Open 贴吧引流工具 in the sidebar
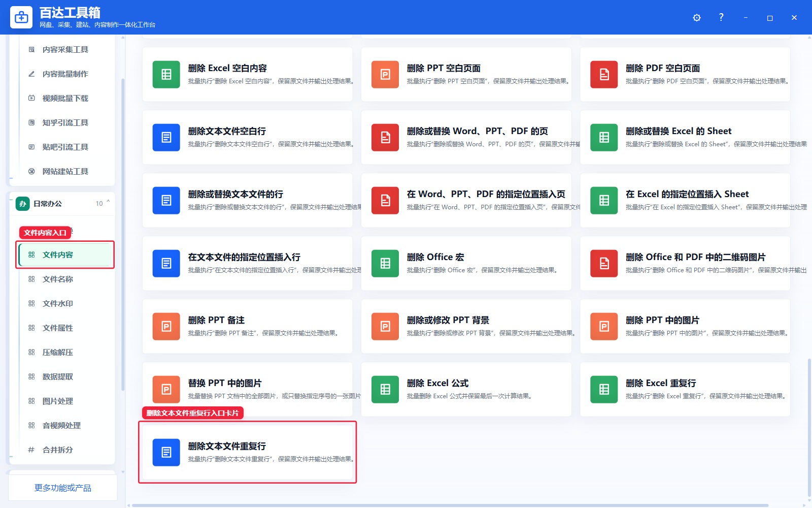This screenshot has height=508, width=812. point(65,147)
